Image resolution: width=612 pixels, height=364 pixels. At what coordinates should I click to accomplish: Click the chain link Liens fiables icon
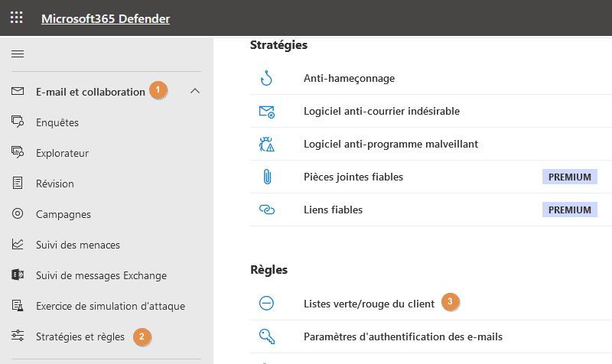(x=267, y=210)
